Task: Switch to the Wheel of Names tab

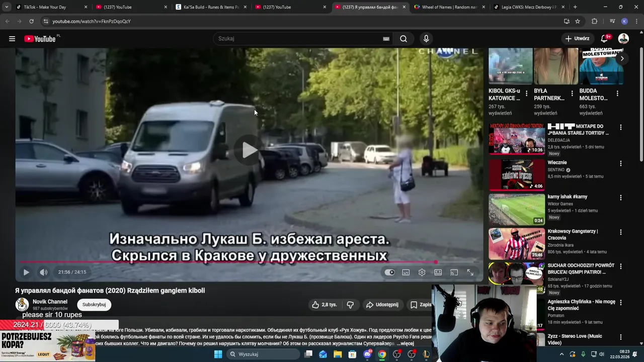Action: [450, 7]
